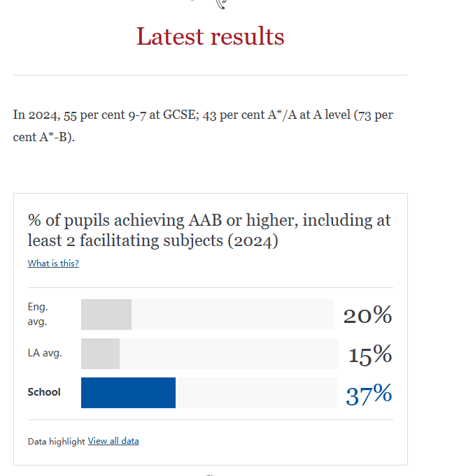The image size is (459, 476).
Task: Click the empty track of School bar
Action: (x=256, y=393)
